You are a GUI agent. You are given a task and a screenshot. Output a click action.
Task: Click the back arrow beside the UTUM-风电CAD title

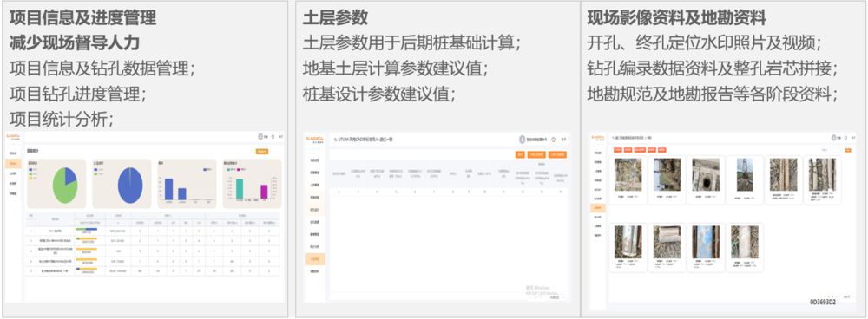(335, 140)
